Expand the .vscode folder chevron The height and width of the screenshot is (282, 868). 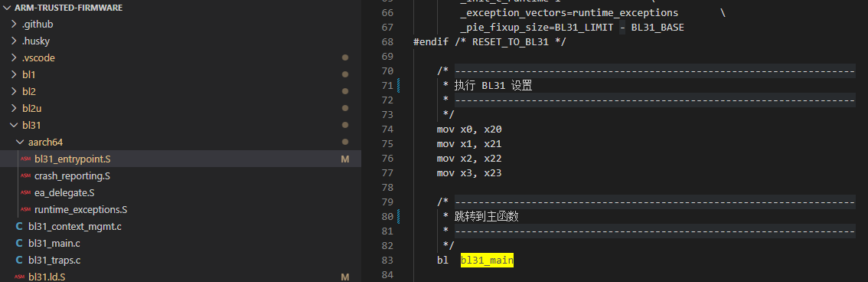coord(15,57)
